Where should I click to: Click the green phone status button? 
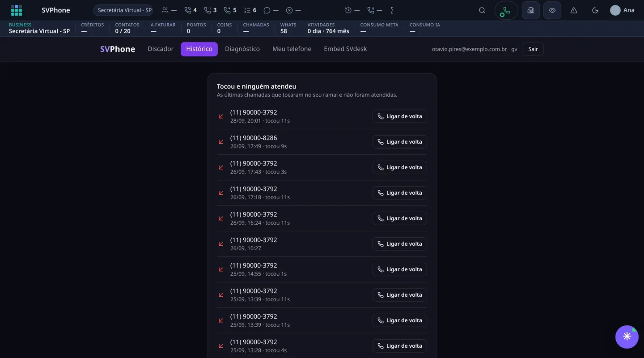[506, 10]
